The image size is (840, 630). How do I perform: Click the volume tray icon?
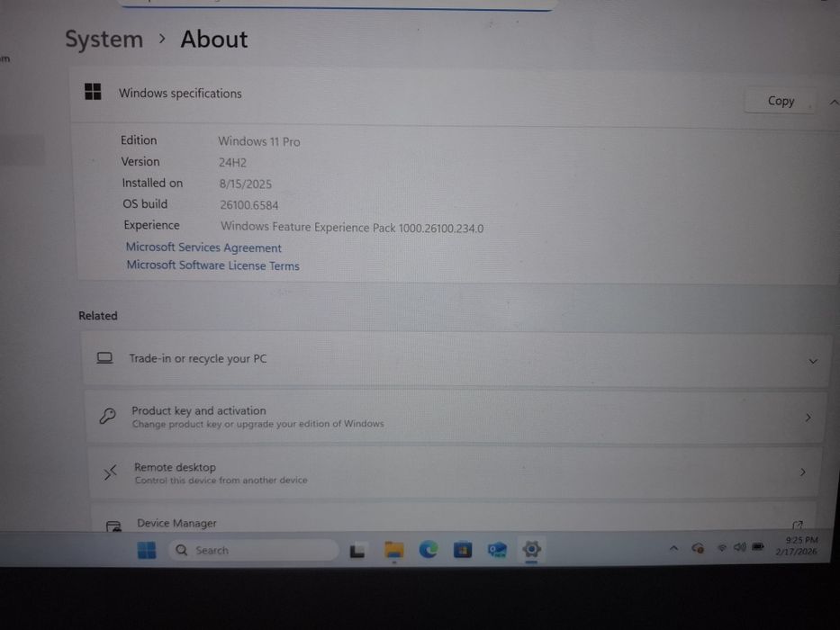740,547
